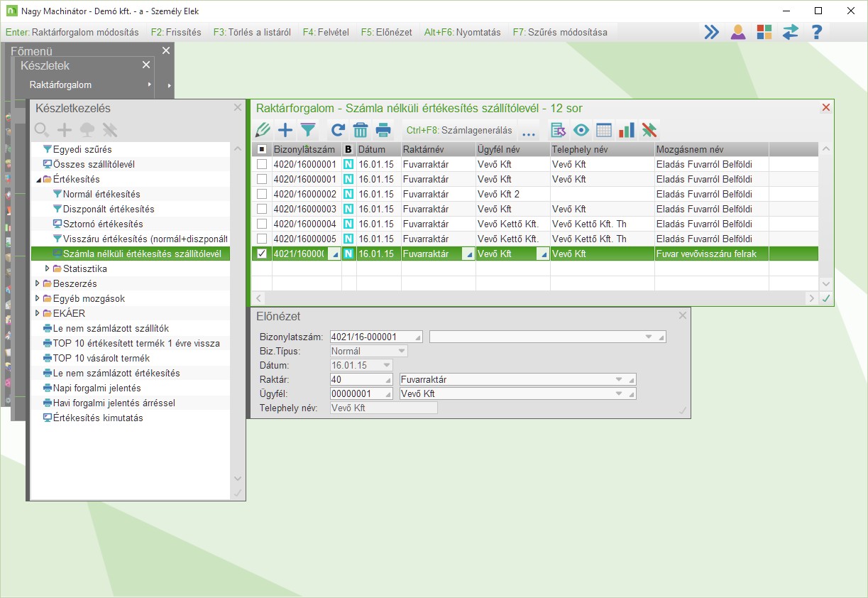Viewport: 868px width, 598px height.
Task: Click the blue plus add record icon
Action: pyautogui.click(x=285, y=130)
